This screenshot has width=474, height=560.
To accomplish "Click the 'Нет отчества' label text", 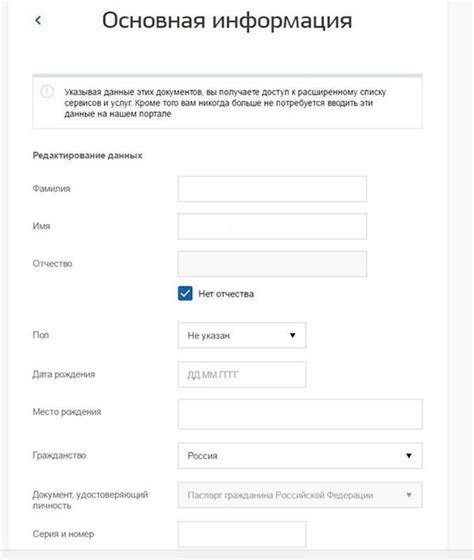I will pyautogui.click(x=226, y=294).
